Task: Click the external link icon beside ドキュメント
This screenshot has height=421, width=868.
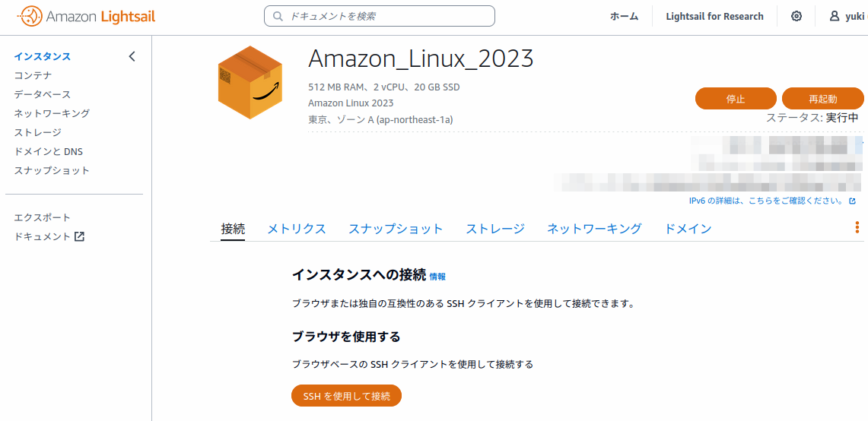Action: click(79, 236)
